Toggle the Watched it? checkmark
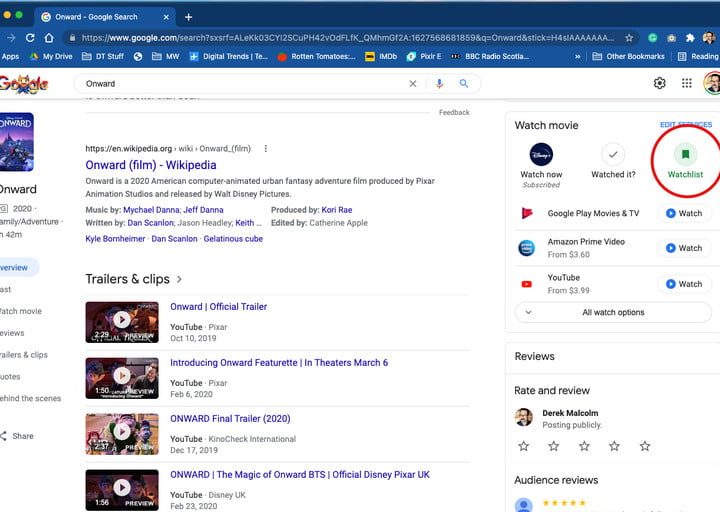Viewport: 720px width, 512px height. coord(613,155)
